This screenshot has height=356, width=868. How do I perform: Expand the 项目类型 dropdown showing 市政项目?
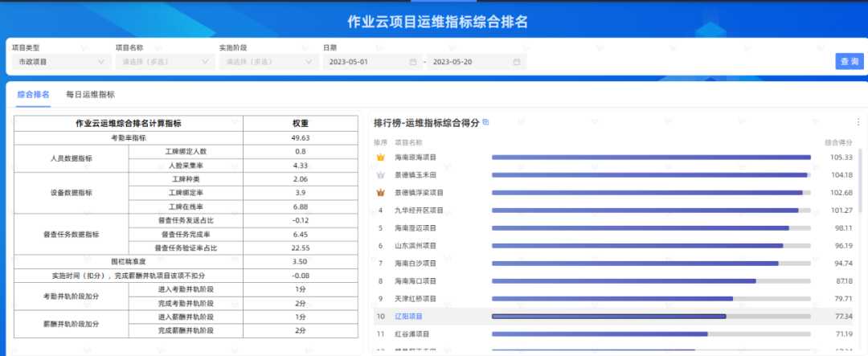coord(61,62)
